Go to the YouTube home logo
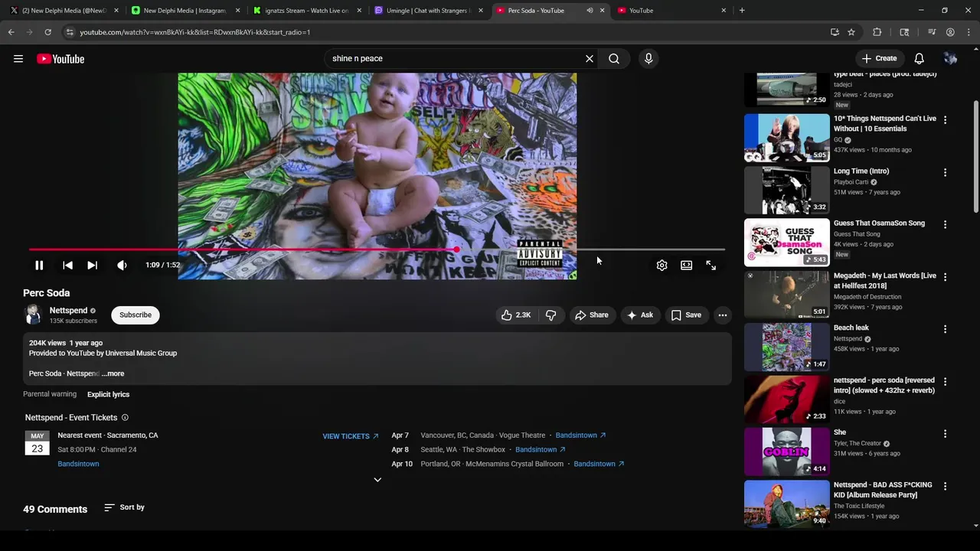Image resolution: width=980 pixels, height=551 pixels. tap(60, 59)
